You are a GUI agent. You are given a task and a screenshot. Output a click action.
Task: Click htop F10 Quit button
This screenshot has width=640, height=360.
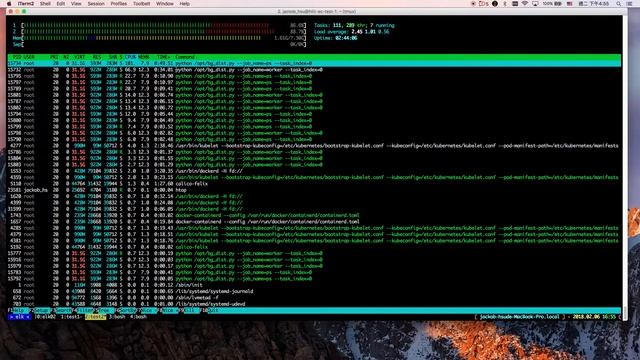click(x=210, y=311)
